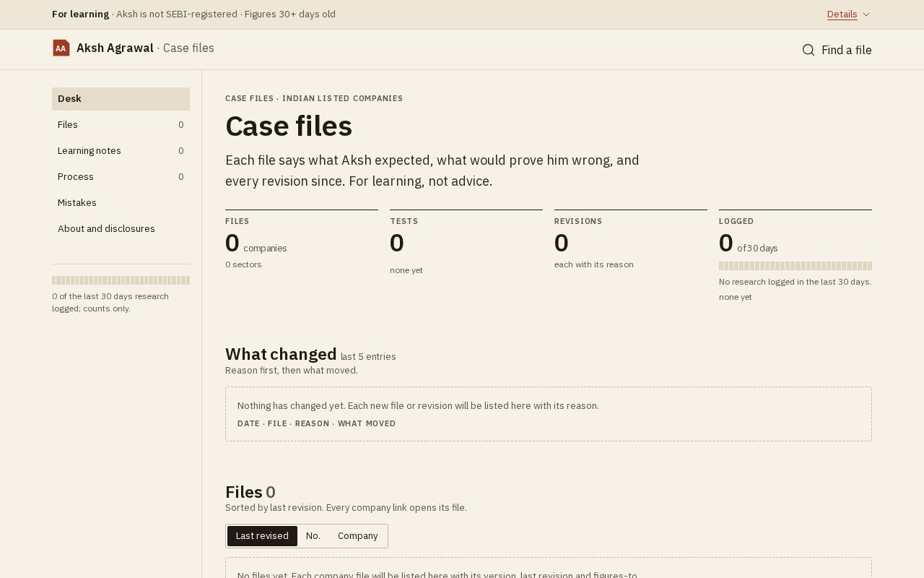This screenshot has width=924, height=578.
Task: Click 'No research logged' message
Action: [x=796, y=282]
